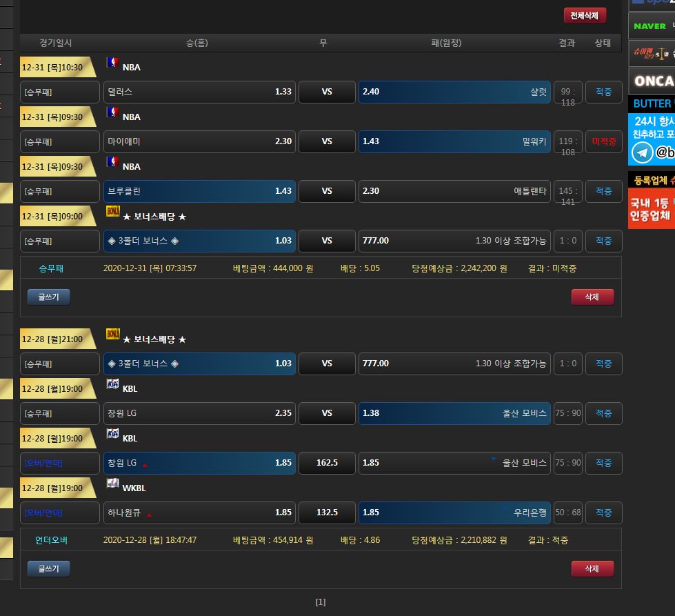Open the ONCA banner ad

[652, 81]
